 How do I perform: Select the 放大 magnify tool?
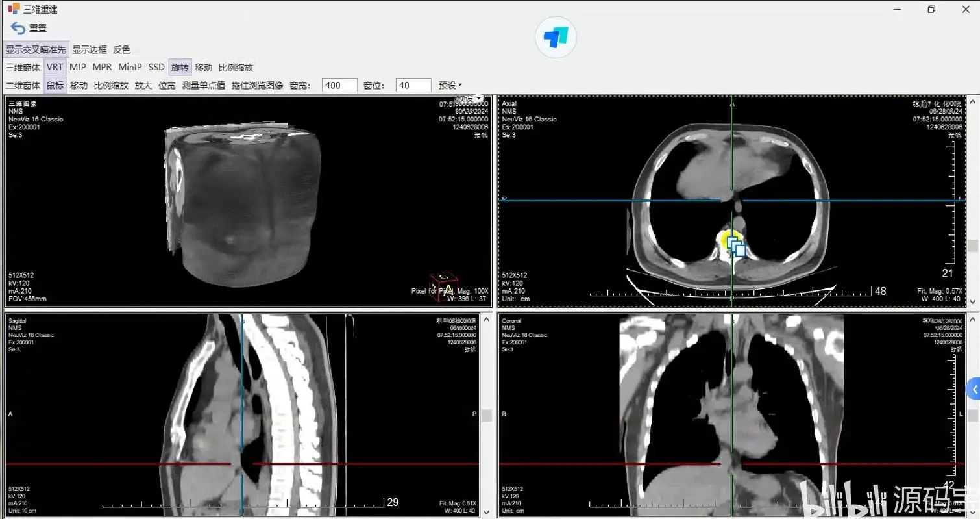tap(143, 85)
